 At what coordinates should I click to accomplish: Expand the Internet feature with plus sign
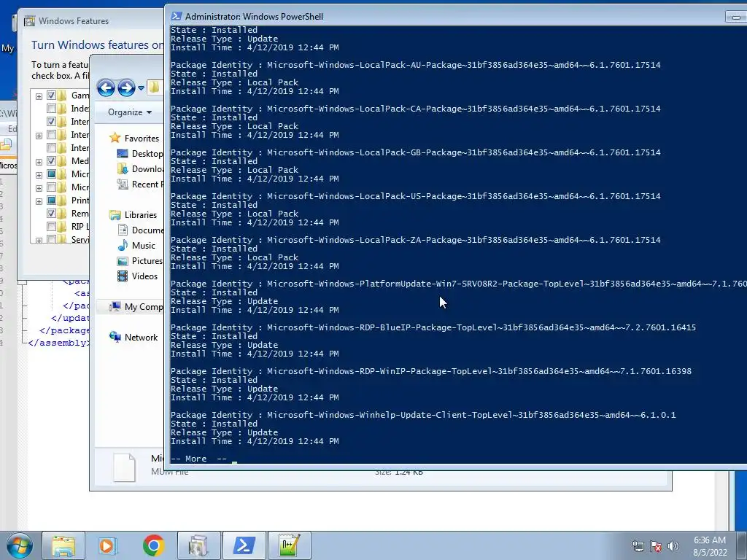(x=39, y=136)
